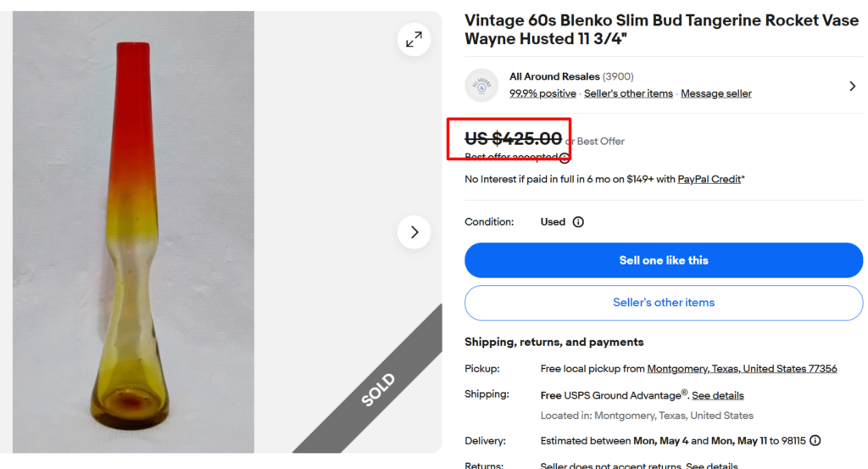Open the All Around Resales seller logo
This screenshot has height=469, width=868.
(481, 85)
